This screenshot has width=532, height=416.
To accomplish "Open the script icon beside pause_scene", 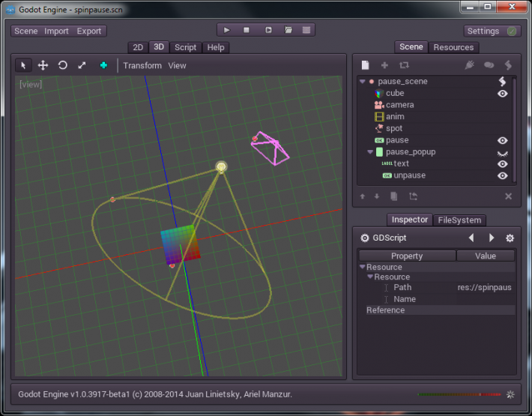I will pyautogui.click(x=502, y=82).
